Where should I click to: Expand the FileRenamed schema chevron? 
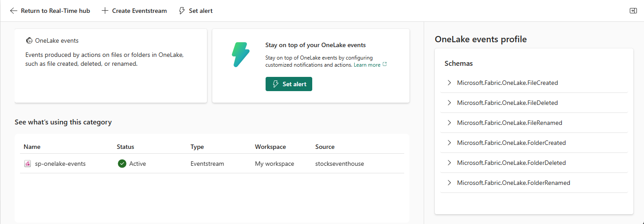click(449, 123)
